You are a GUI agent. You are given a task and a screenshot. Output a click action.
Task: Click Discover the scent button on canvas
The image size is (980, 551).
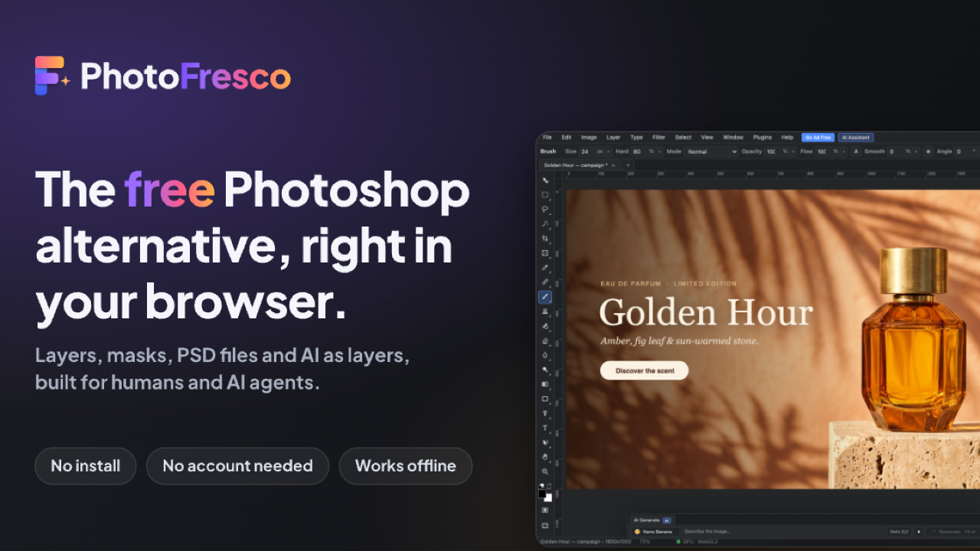tap(644, 370)
